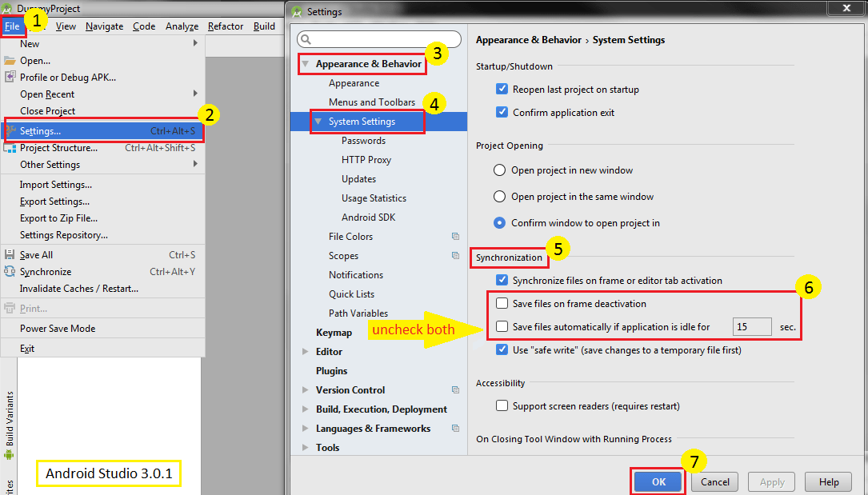Select Confirm window to open project in

click(499, 223)
